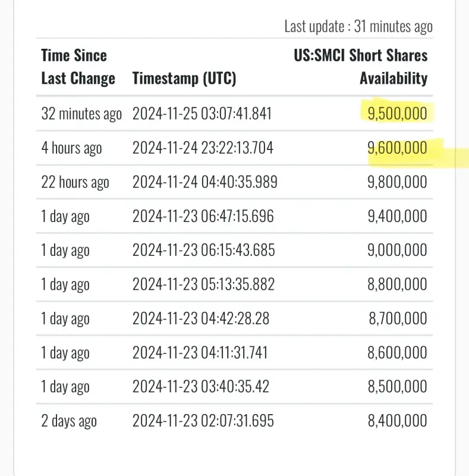This screenshot has width=469, height=476.
Task: Select timestamp 2024-11-25 03:07:41.841
Action: tap(202, 114)
